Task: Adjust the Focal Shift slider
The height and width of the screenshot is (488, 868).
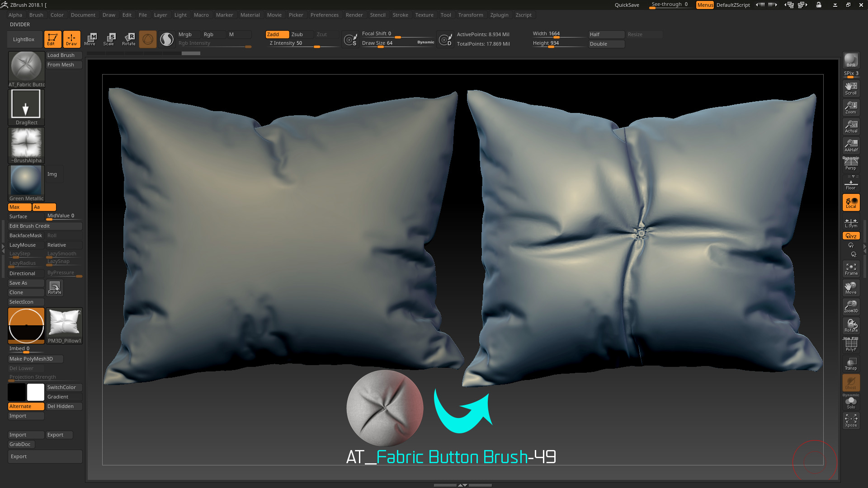Action: coord(398,34)
